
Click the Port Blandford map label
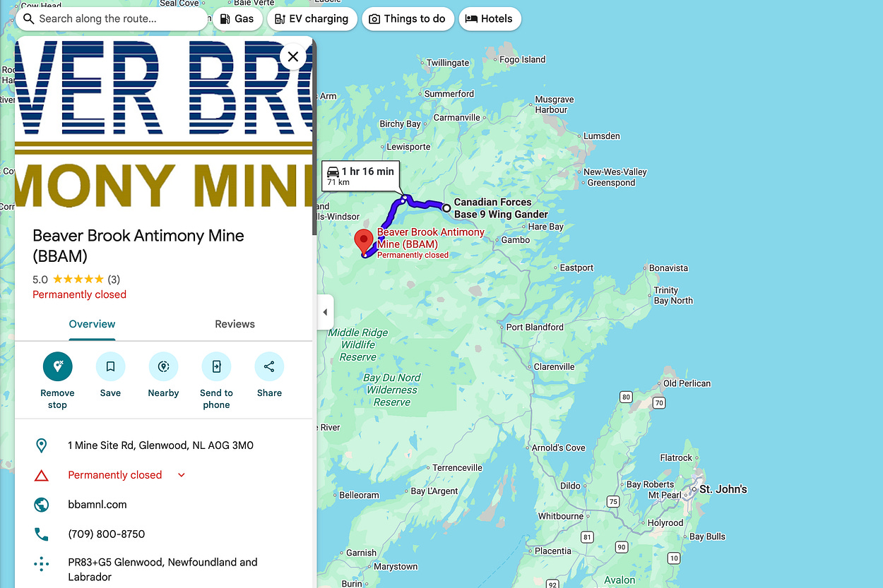[x=535, y=327]
